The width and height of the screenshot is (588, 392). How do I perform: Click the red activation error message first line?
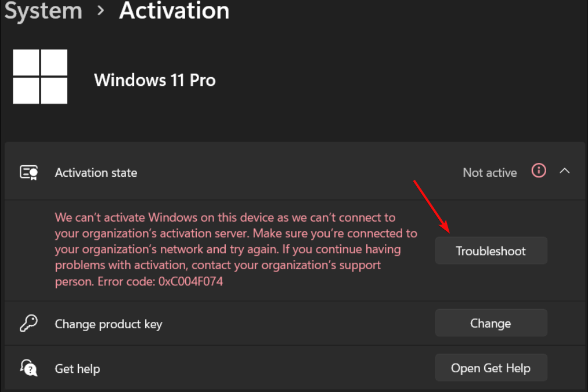tap(225, 218)
